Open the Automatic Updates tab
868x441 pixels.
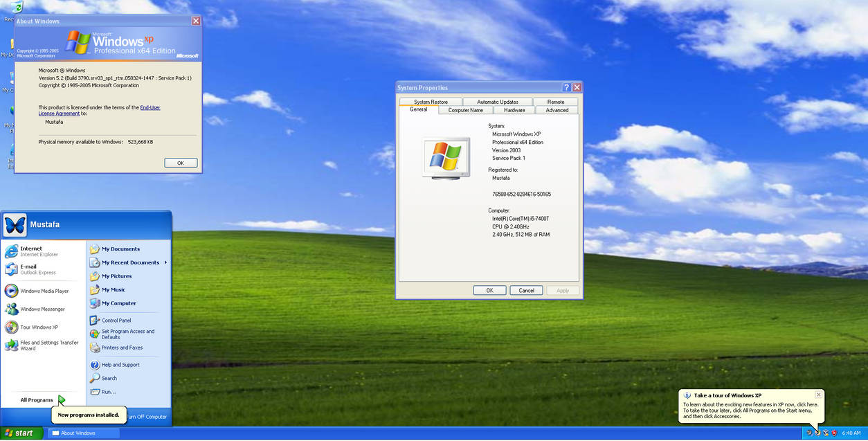point(498,101)
